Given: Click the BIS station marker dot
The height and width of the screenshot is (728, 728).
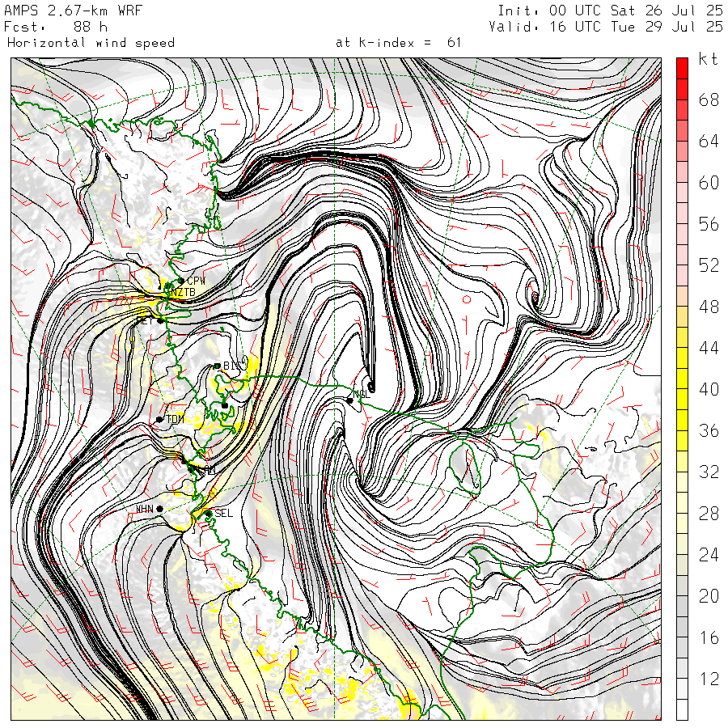Looking at the screenshot, I should coord(217,366).
